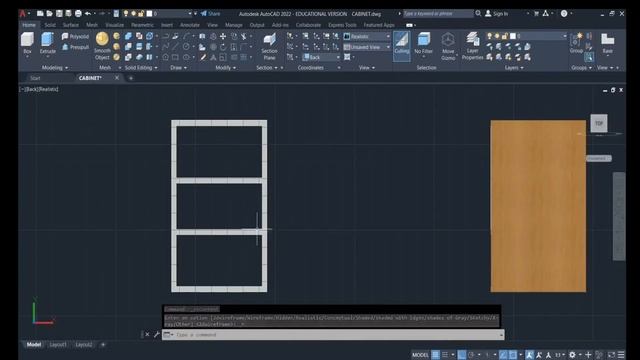Click the Autodesk App Store cart icon
This screenshot has width=640, height=360.
tap(536, 13)
